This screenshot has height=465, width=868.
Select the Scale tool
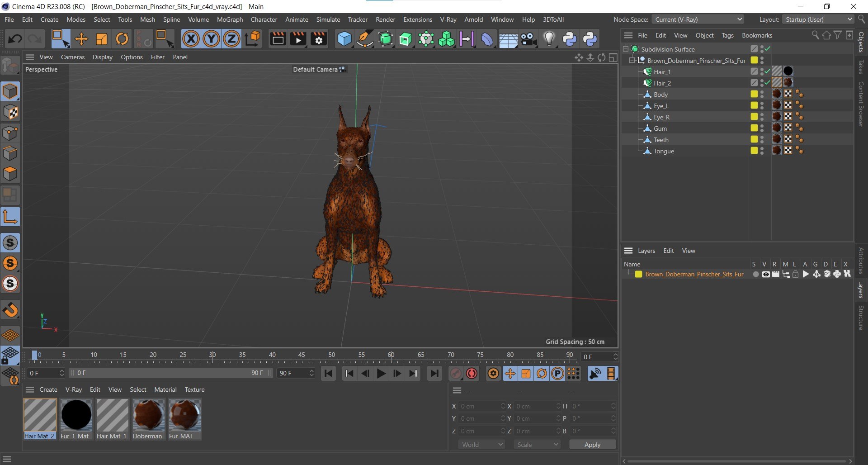pyautogui.click(x=102, y=39)
